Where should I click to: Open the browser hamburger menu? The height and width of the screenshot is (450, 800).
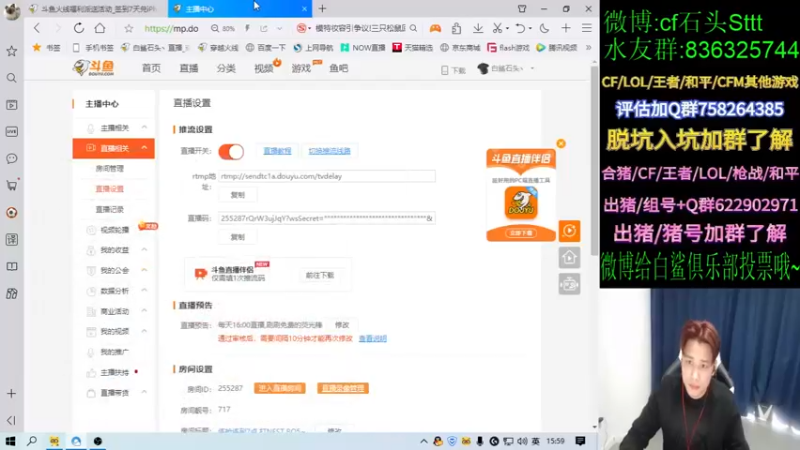click(x=587, y=29)
